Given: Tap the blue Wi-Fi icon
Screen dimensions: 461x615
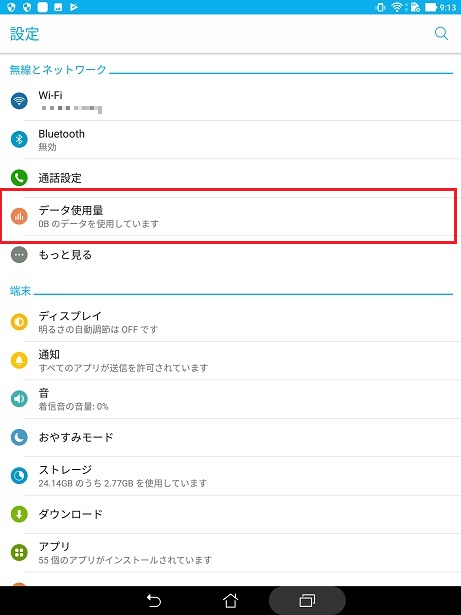Looking at the screenshot, I should pos(19,101).
